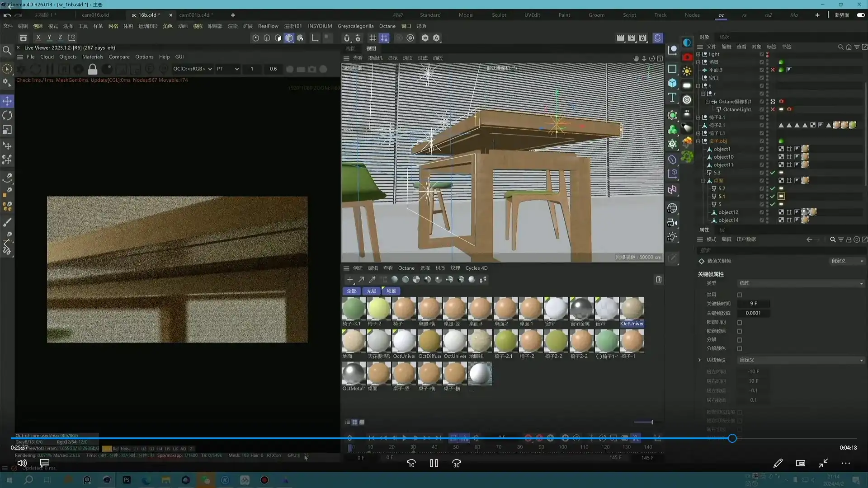Open the Octane menu in the material manager
This screenshot has height=488, width=868.
pyautogui.click(x=406, y=268)
